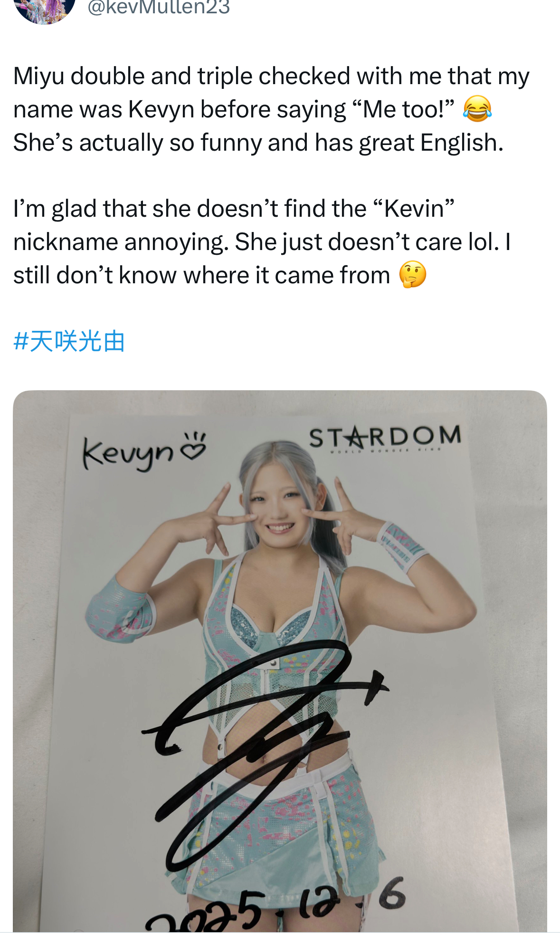Click the crying-laughing emoji in the tweet
This screenshot has width=560, height=944.
click(477, 109)
